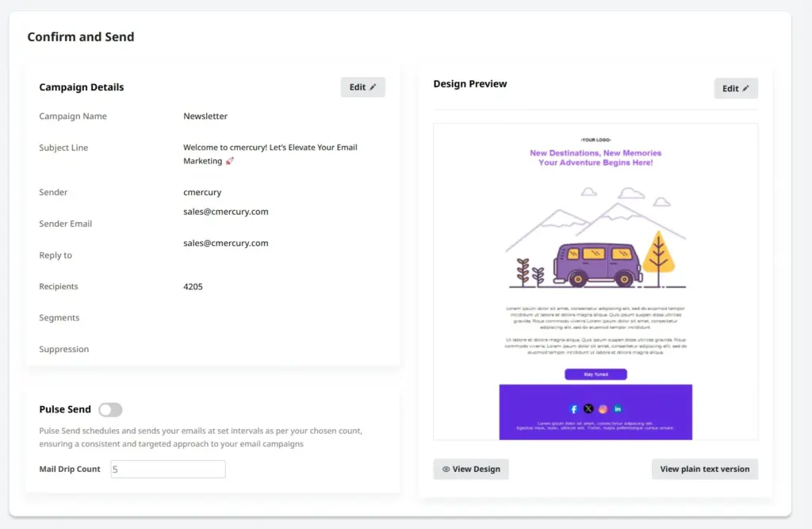Select the sales@cmercury.com address next to Reply to

tap(226, 243)
